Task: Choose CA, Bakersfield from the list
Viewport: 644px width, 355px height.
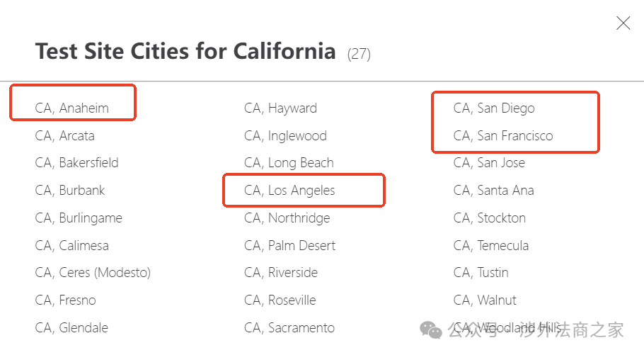Action: click(x=77, y=163)
